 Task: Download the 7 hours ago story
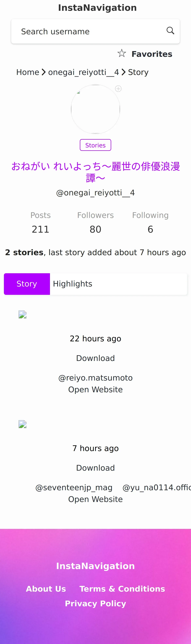[x=95, y=468]
